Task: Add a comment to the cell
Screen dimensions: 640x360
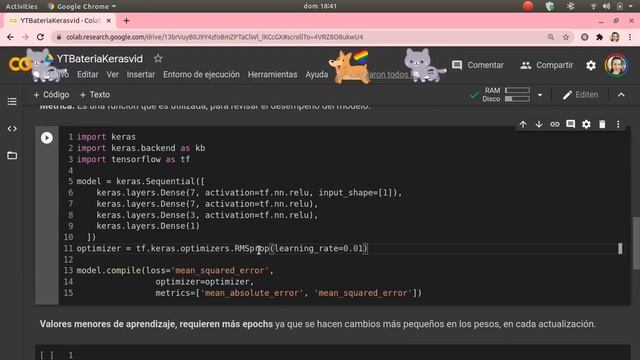Action: (570, 124)
